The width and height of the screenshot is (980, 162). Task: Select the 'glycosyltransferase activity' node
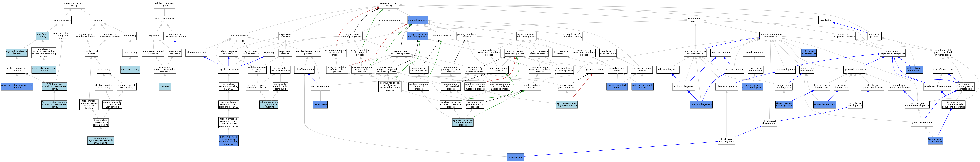point(16,53)
